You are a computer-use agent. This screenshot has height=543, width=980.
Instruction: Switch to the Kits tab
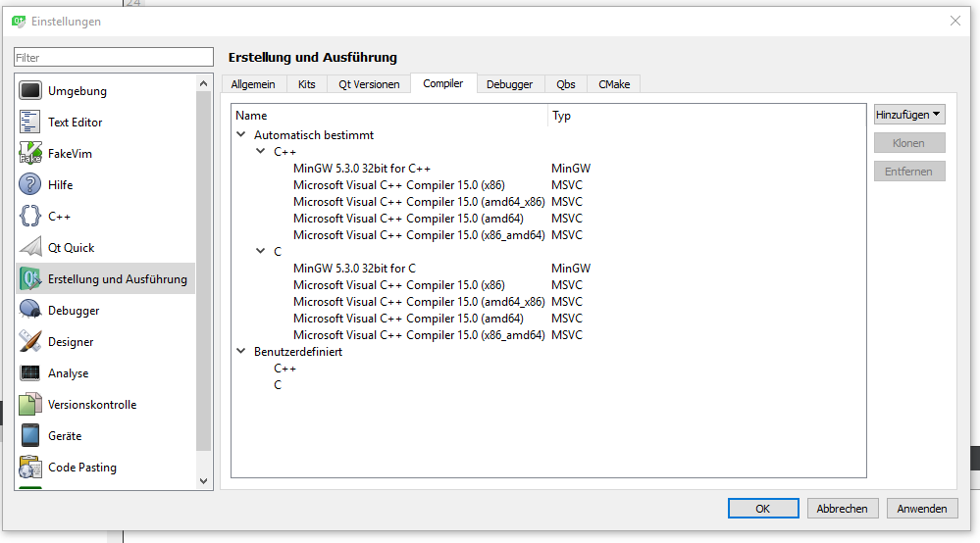[x=307, y=84]
